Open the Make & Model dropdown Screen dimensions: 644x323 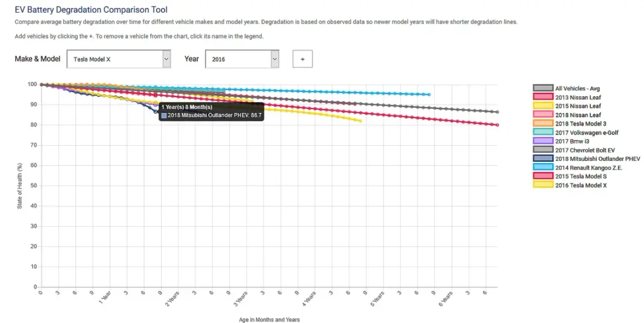(119, 59)
